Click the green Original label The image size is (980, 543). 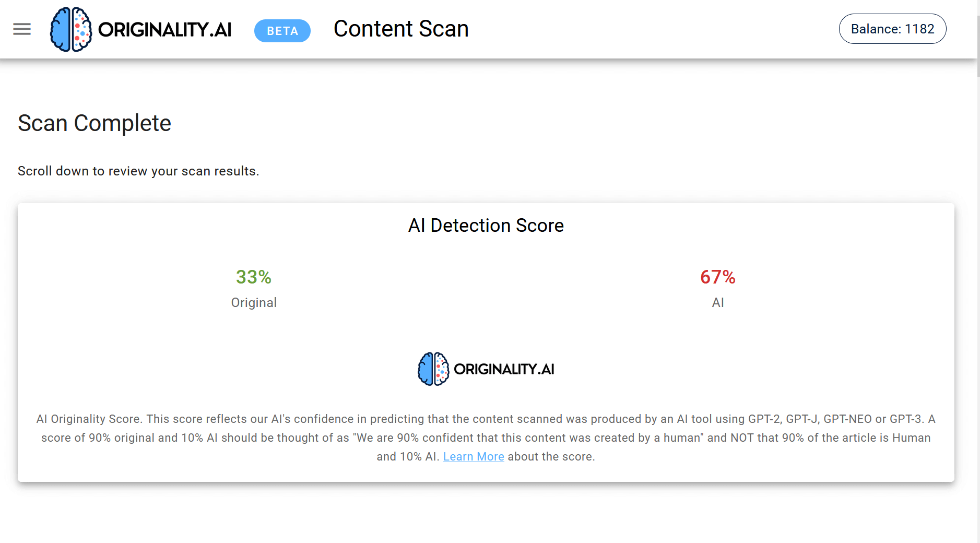point(254,303)
